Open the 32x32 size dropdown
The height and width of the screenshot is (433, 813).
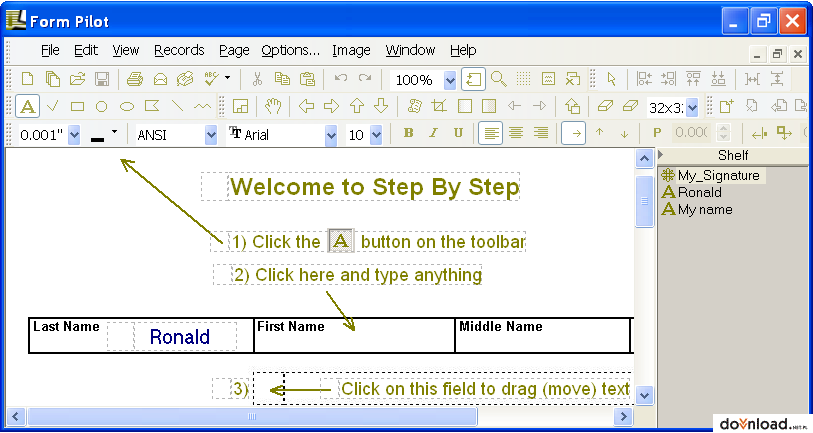pos(692,107)
